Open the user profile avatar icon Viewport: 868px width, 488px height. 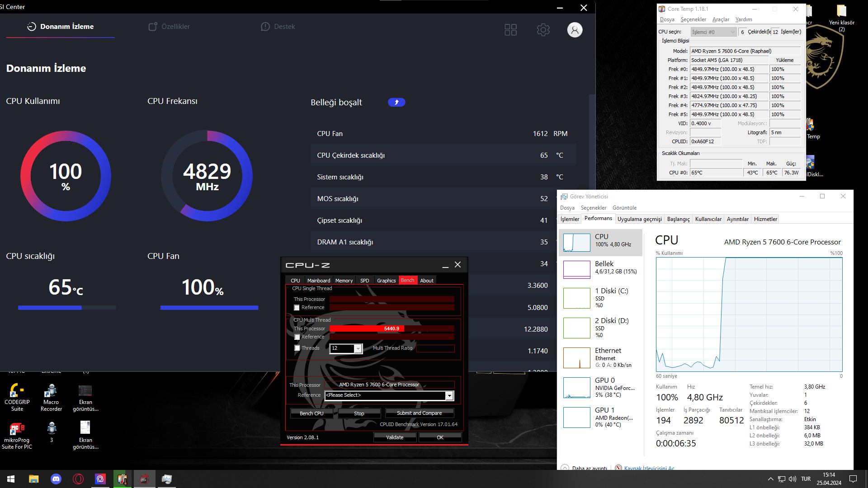(575, 30)
